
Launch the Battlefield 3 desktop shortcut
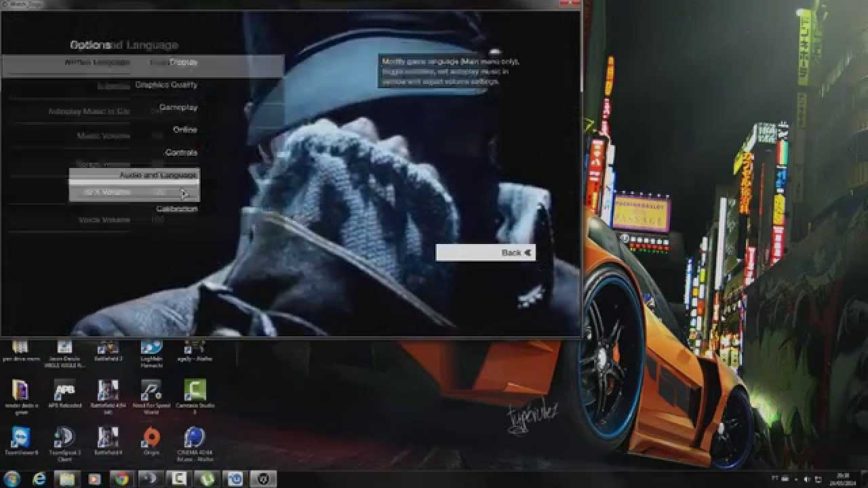(x=108, y=351)
